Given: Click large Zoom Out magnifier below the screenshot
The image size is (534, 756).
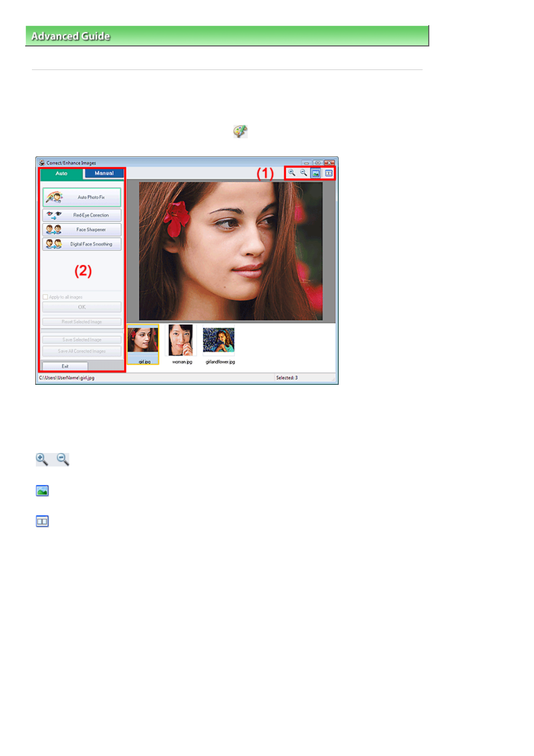Looking at the screenshot, I should pyautogui.click(x=63, y=459).
